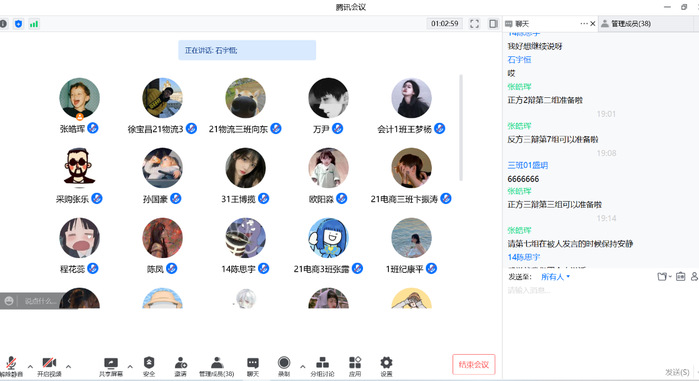Toggle the mic icon next to 14陈思宇
This screenshot has height=381, width=699.
pyautogui.click(x=263, y=268)
